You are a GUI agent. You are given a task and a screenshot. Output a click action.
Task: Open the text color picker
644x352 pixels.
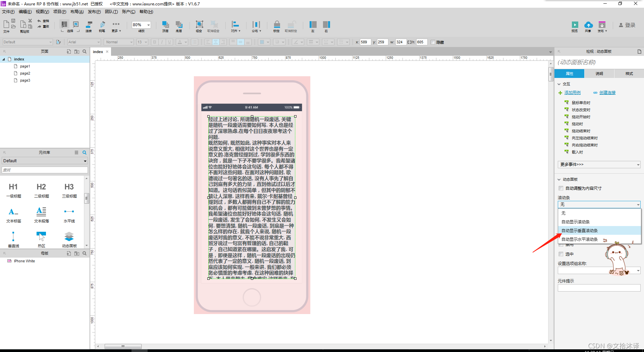[182, 42]
